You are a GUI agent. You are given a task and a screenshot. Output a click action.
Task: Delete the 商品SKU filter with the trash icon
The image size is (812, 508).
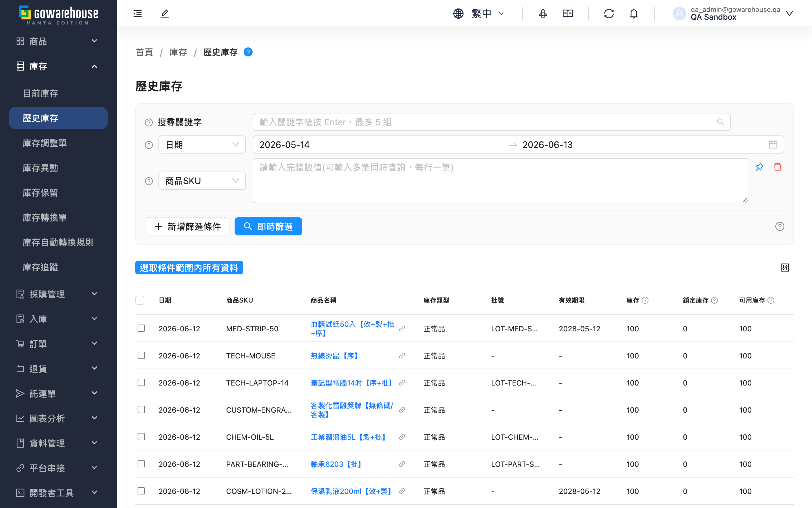tap(777, 167)
